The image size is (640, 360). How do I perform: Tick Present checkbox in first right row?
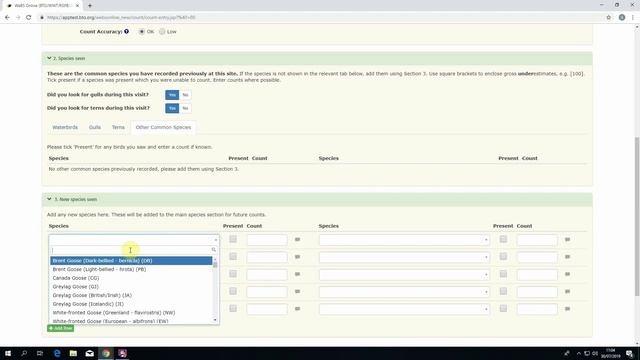pos(503,239)
